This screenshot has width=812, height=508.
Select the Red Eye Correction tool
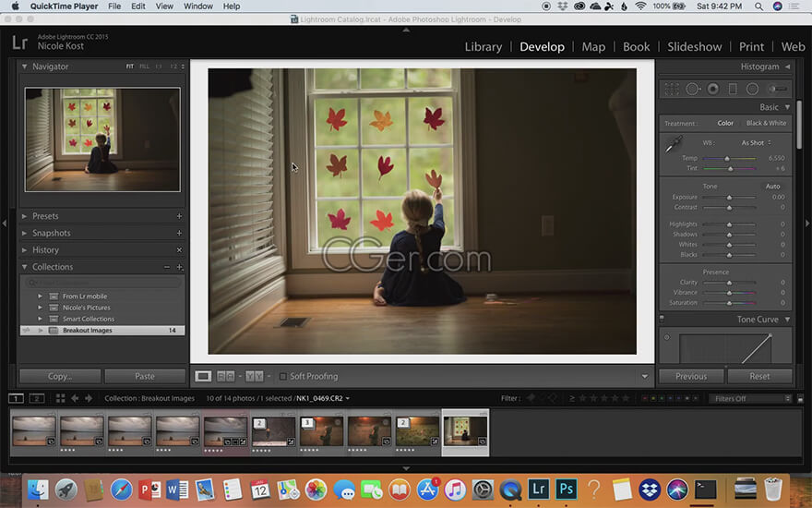click(x=713, y=90)
